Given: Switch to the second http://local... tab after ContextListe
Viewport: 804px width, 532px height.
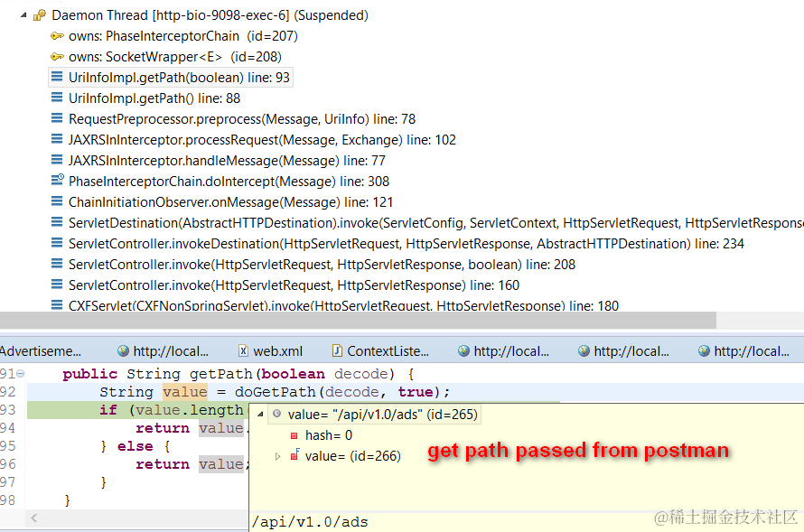Looking at the screenshot, I should 503,351.
